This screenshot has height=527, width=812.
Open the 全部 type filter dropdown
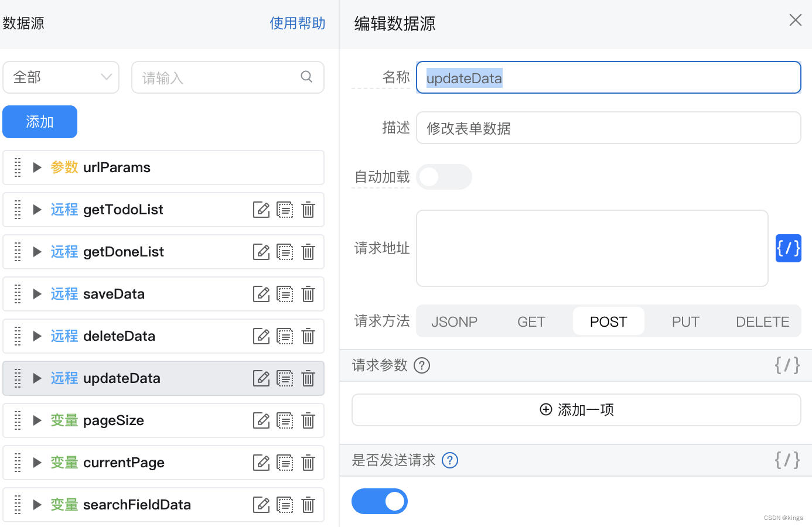click(x=61, y=77)
